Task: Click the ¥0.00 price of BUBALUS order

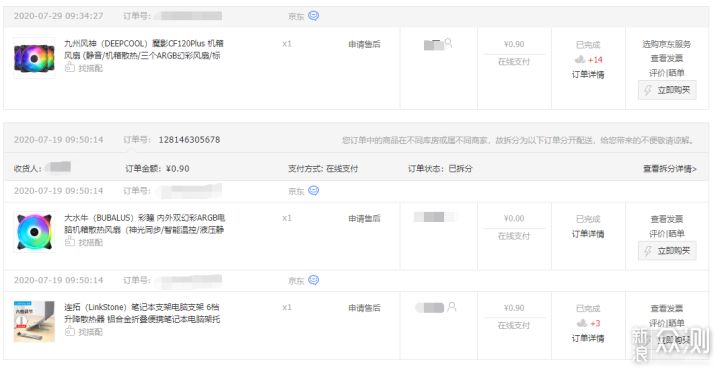Action: 514,219
